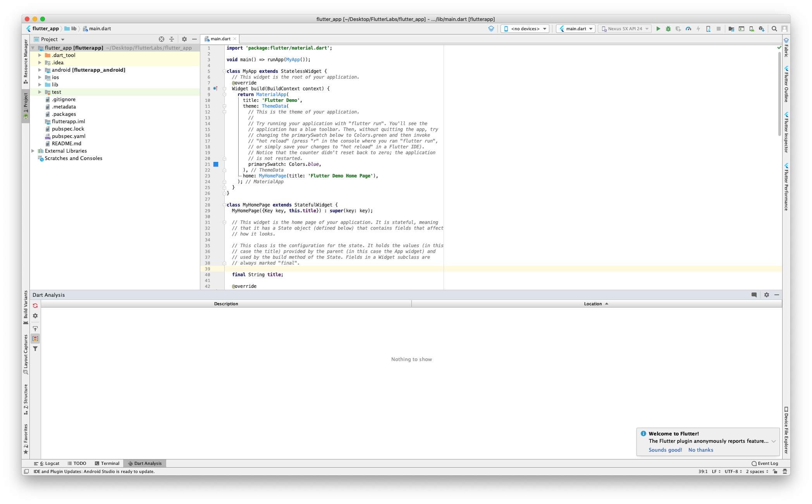The image size is (812, 504).
Task: Switch to the Terminal tool tab
Action: [x=107, y=463]
